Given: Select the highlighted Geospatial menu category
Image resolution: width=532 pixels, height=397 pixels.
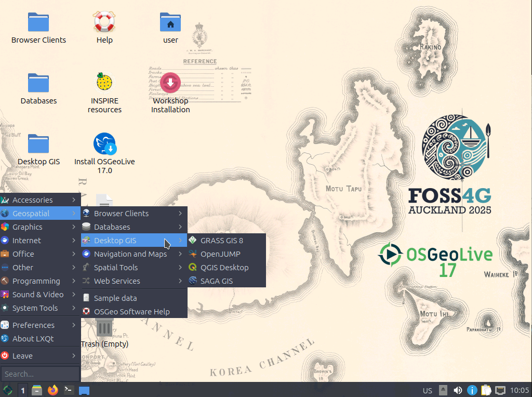Looking at the screenshot, I should (40, 214).
